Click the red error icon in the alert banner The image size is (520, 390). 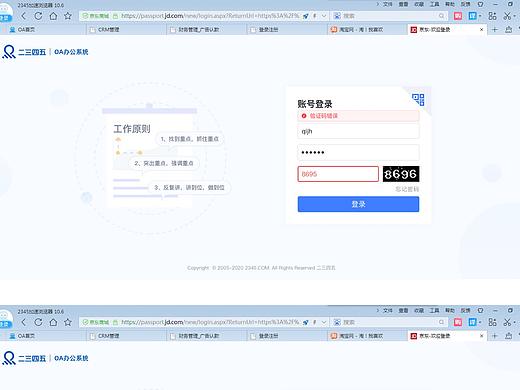point(304,116)
